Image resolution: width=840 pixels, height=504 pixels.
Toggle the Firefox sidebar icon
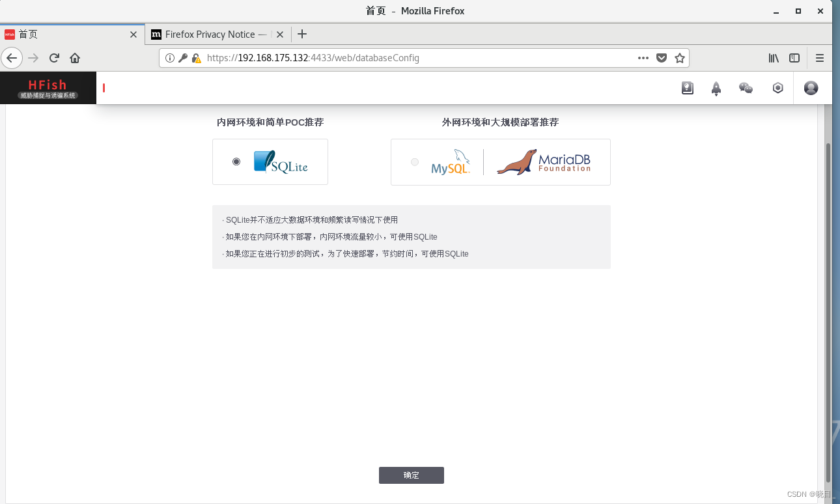pyautogui.click(x=794, y=58)
